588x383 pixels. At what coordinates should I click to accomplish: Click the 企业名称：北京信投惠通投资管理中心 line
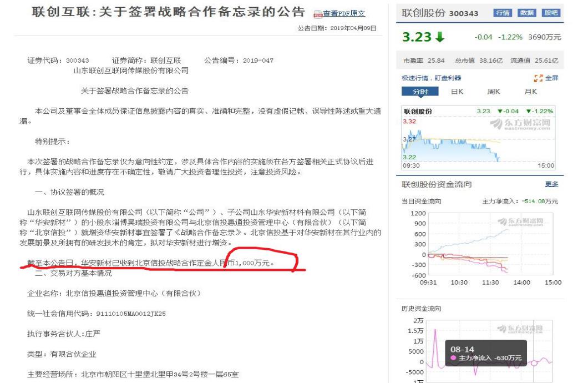point(114,293)
